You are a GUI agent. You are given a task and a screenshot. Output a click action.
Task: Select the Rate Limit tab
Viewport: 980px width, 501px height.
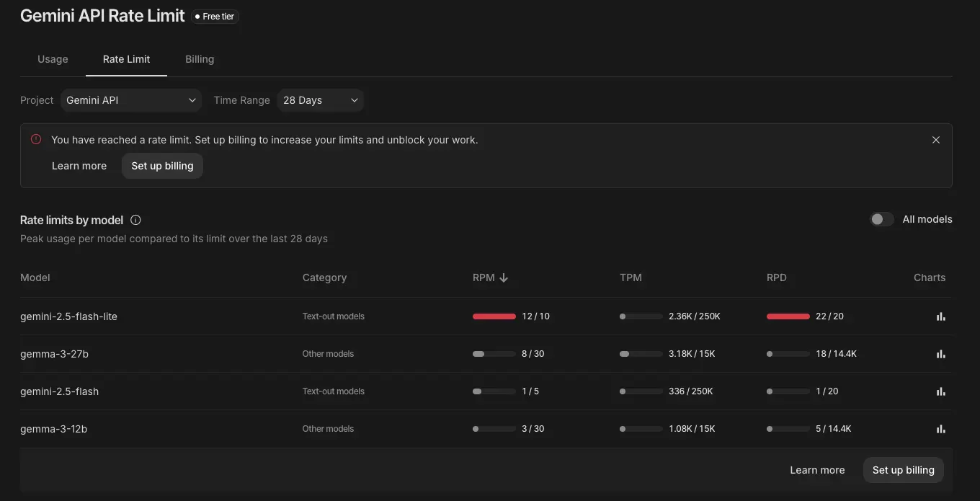point(126,59)
